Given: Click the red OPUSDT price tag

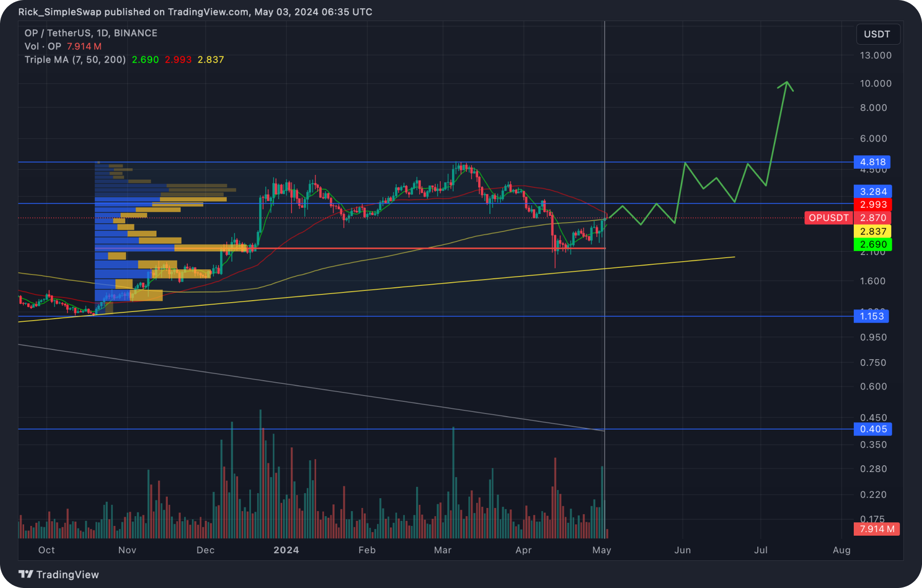Looking at the screenshot, I should click(828, 218).
